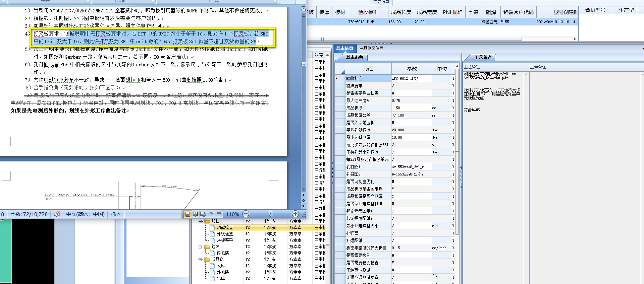644x284 pixels.
Task: Click the document icon beside 内包装
Action: click(213, 253)
